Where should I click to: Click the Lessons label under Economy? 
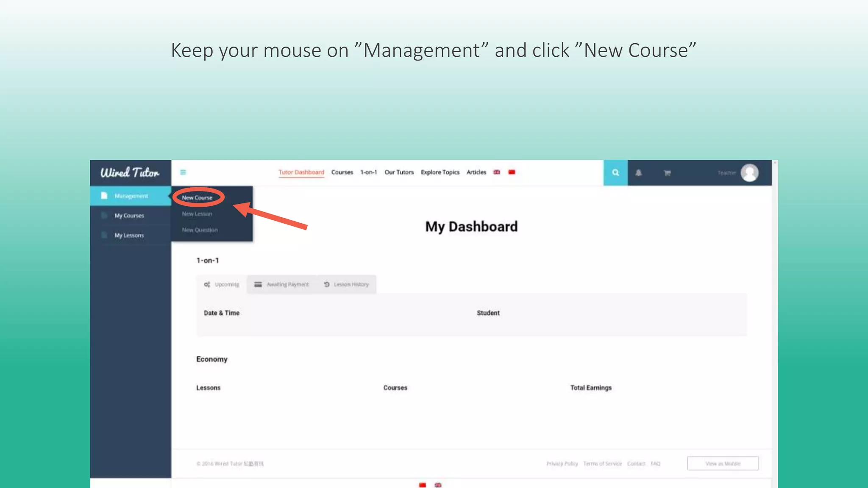(208, 388)
